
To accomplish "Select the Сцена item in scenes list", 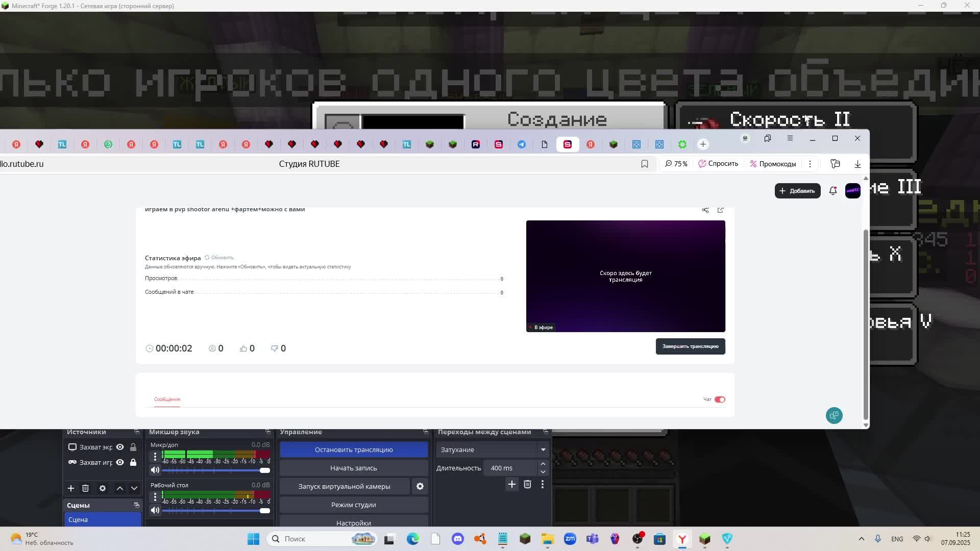I will pyautogui.click(x=103, y=519).
